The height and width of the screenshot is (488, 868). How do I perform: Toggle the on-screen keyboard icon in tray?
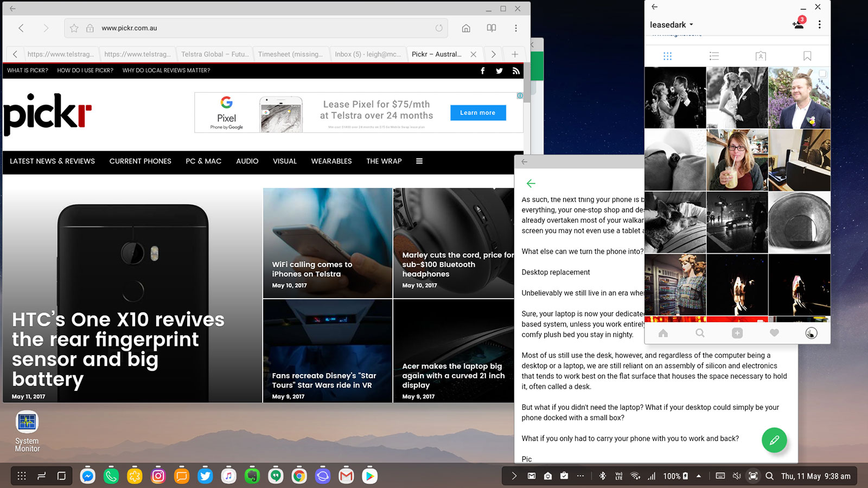pos(720,476)
